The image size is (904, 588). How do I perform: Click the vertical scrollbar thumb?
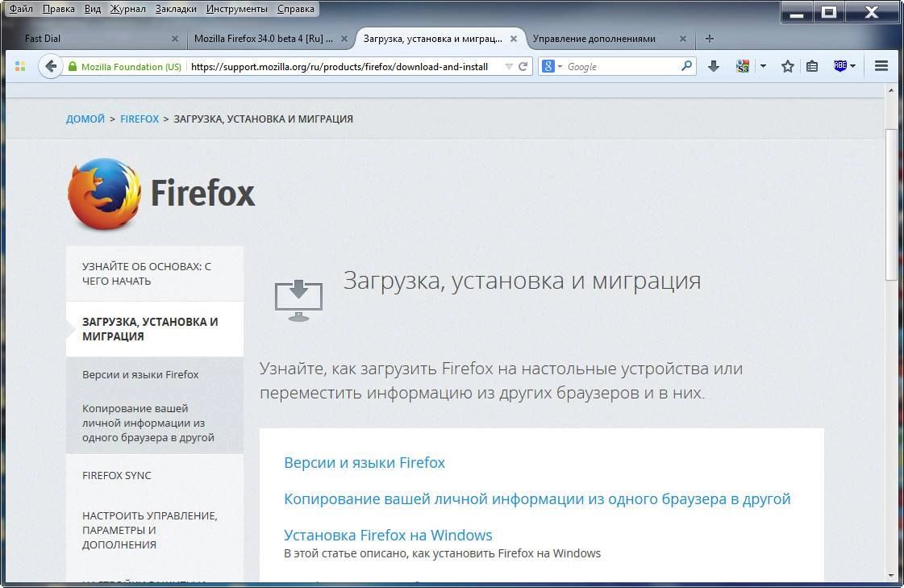click(x=891, y=205)
